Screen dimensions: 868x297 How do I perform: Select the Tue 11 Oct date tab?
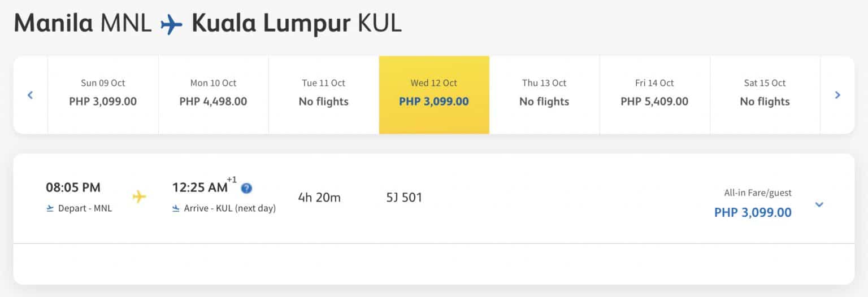[x=324, y=95]
